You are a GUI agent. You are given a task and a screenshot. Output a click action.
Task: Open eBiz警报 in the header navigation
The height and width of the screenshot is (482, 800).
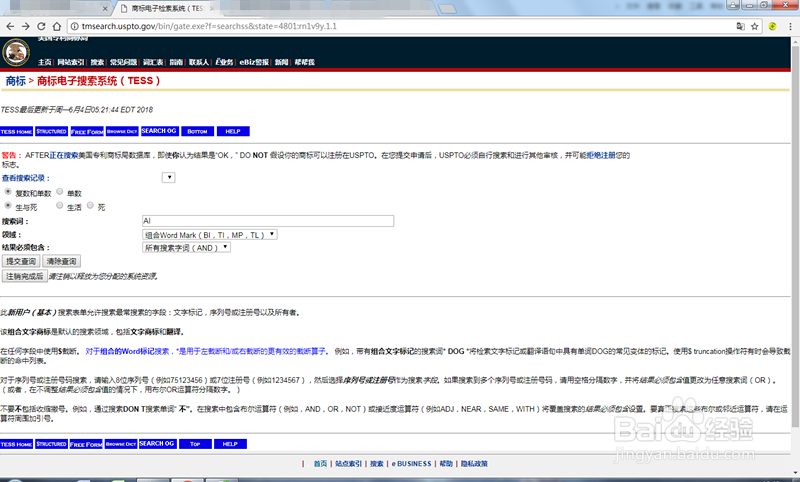point(254,62)
